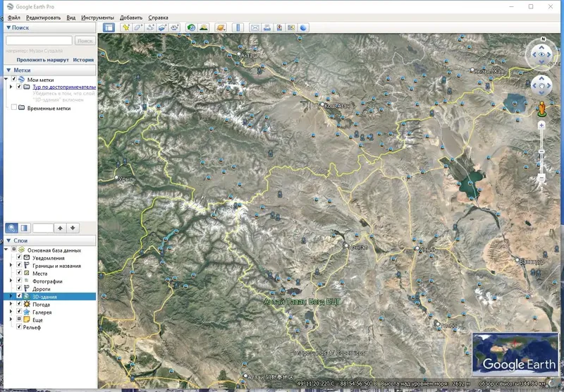
Task: Uncheck the Рельеф layer checkbox
Action: tap(20, 327)
